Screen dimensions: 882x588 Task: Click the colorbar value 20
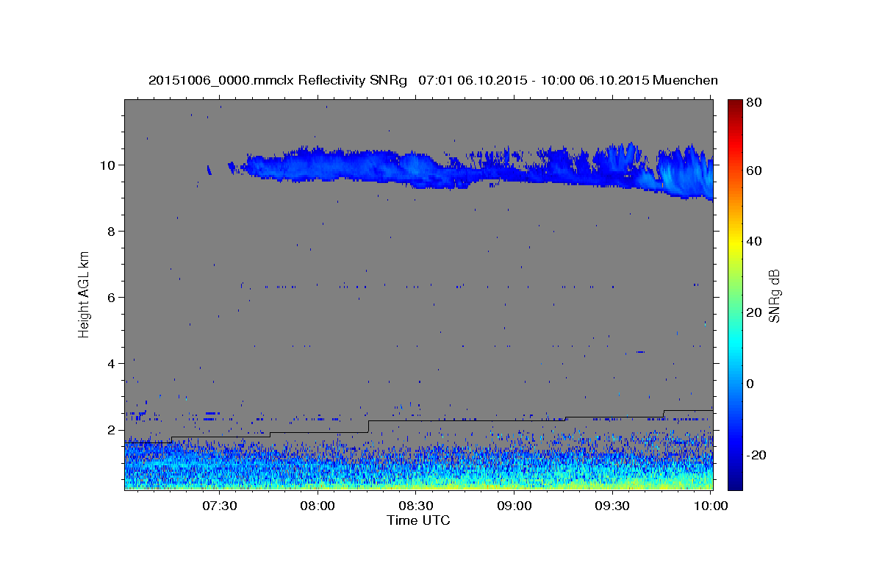(x=753, y=312)
